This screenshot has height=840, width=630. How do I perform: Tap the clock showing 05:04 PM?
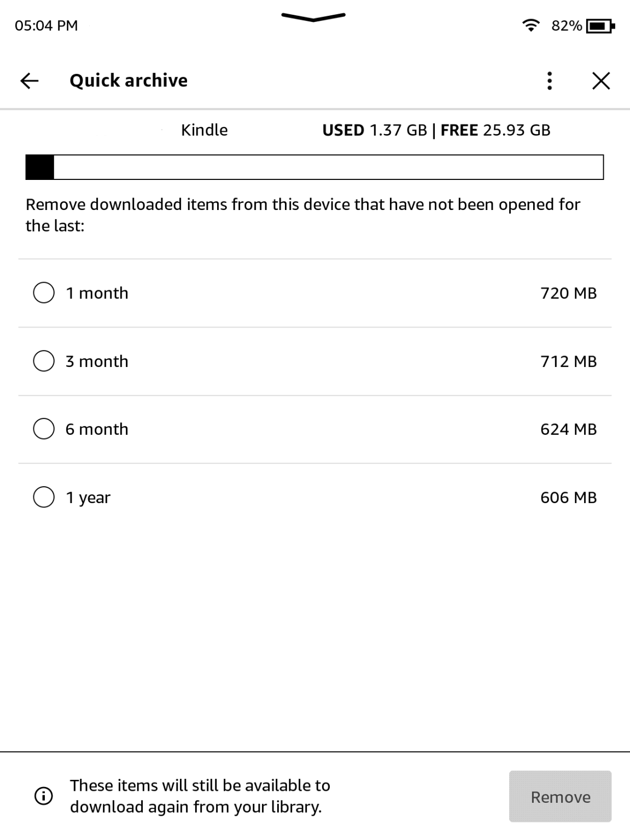click(x=46, y=25)
